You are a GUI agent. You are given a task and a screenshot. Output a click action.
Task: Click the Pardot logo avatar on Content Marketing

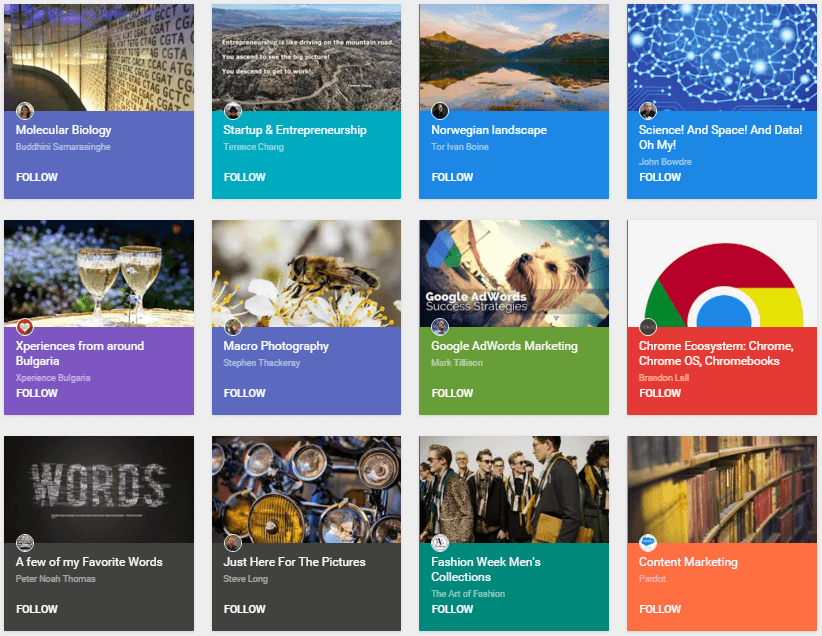[x=648, y=542]
